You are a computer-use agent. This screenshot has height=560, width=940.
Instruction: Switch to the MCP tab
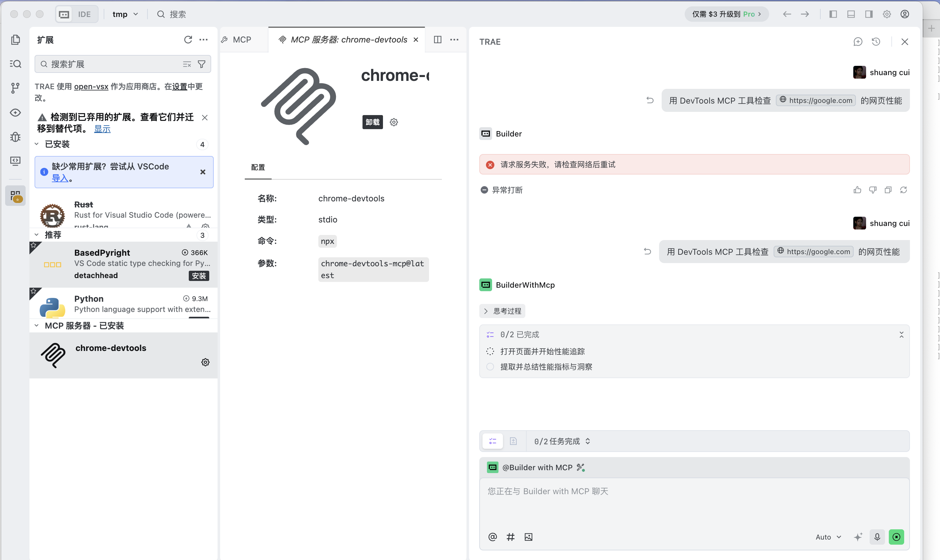coord(242,40)
